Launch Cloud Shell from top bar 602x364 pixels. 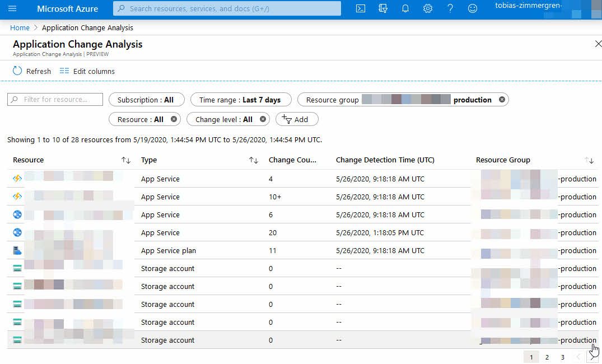click(x=361, y=8)
